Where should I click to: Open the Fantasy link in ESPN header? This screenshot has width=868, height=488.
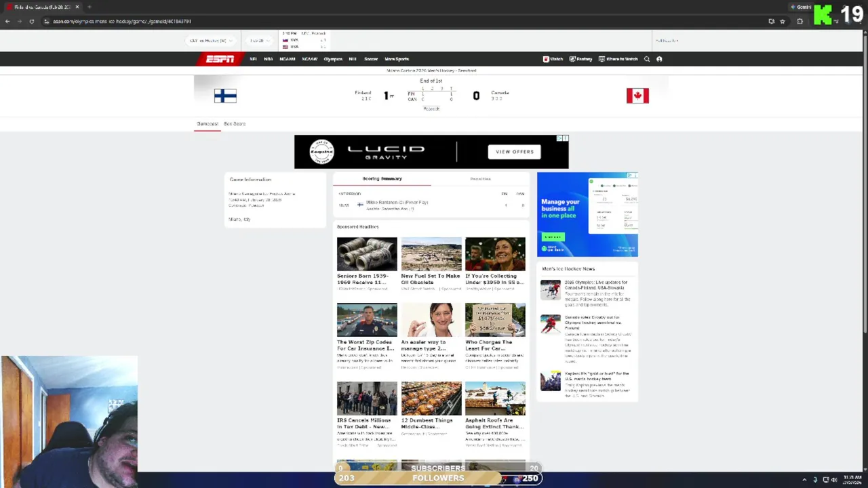(x=580, y=59)
